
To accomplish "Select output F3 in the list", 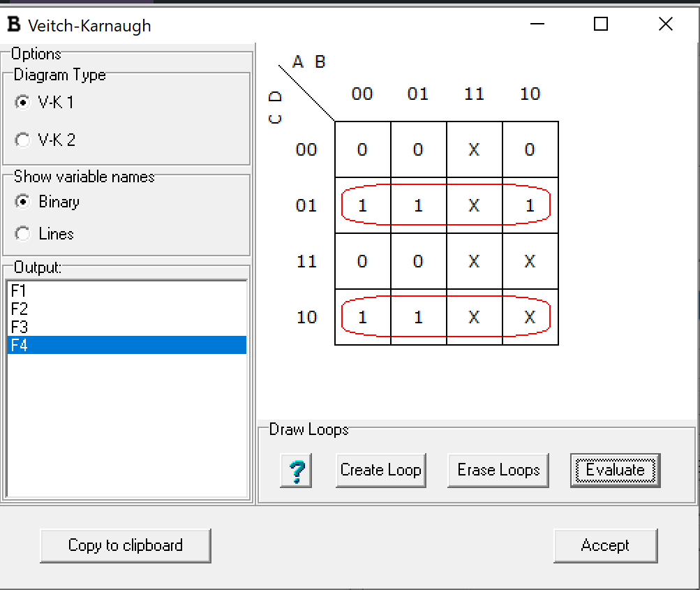I will coord(127,327).
